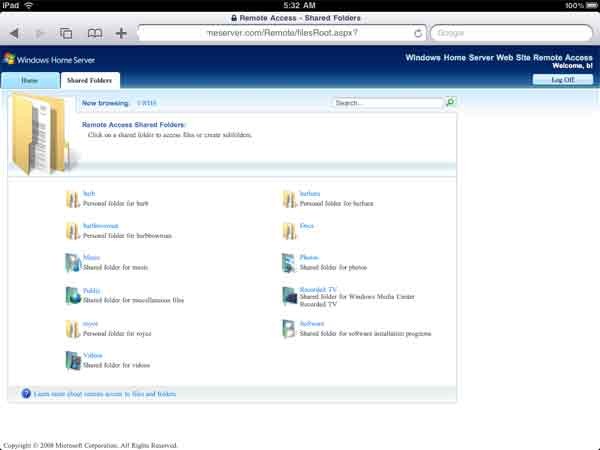Switch to the Home tab
The height and width of the screenshot is (450, 600).
tap(30, 80)
